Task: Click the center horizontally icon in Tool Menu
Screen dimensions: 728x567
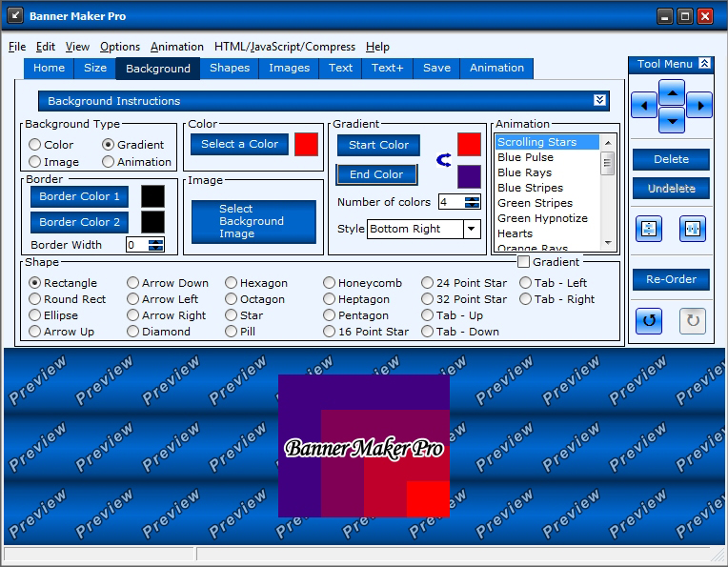Action: click(x=692, y=229)
